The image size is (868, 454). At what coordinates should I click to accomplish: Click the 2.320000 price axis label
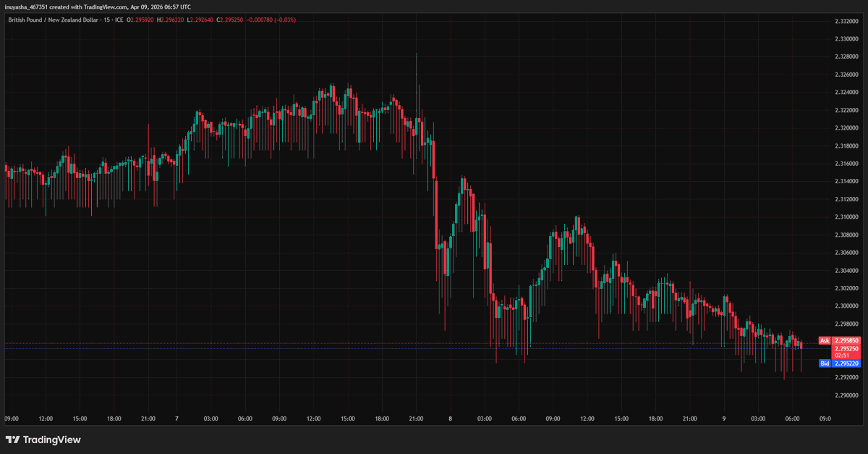(x=846, y=128)
